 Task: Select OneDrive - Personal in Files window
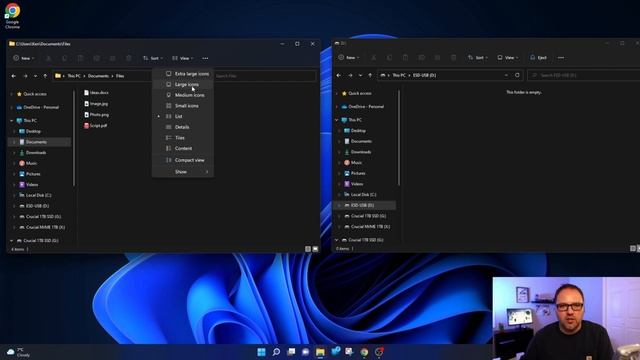[x=38, y=107]
